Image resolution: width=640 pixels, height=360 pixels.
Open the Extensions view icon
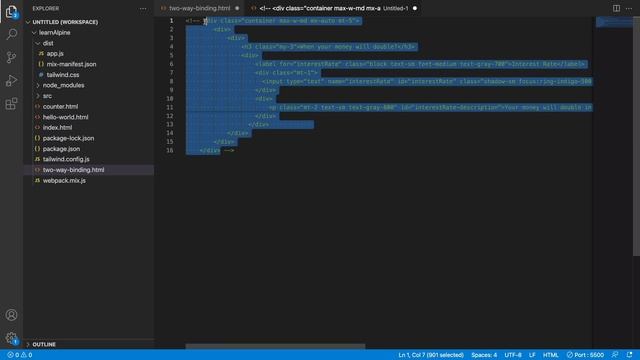(x=11, y=104)
